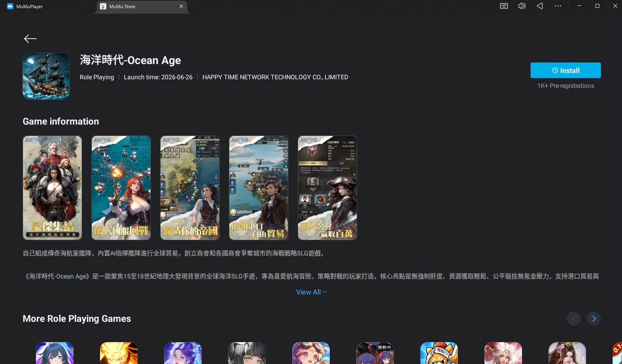Open game icon with goggles-wearing chibi girl
Screen dimensions: 622x364
click(311, 353)
